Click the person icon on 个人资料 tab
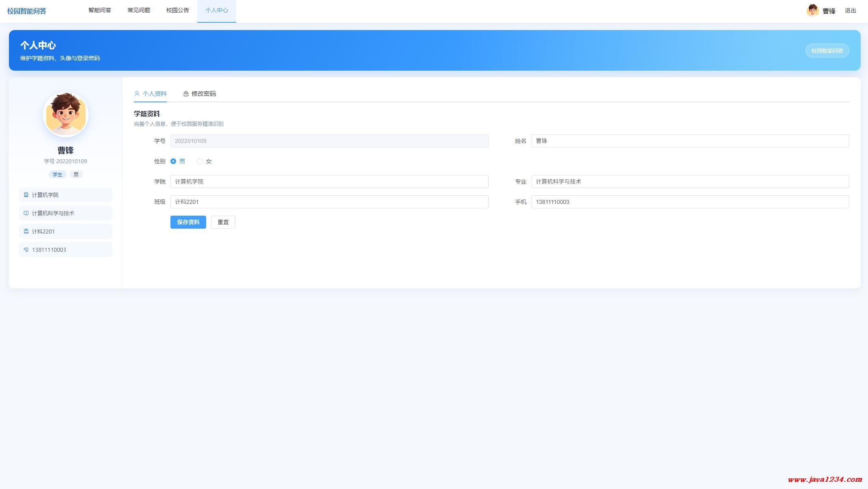Viewport: 868px width, 489px height. click(x=137, y=94)
